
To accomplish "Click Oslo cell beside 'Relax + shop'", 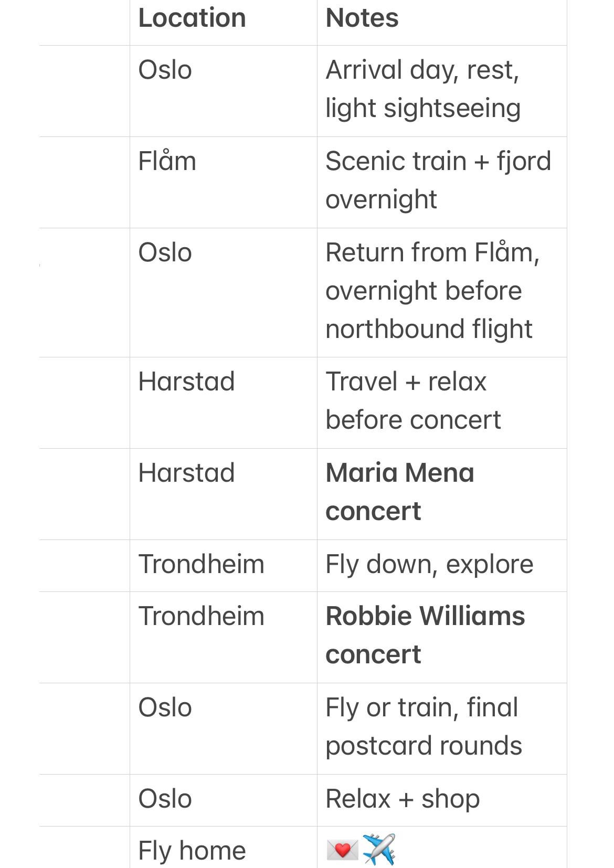I will [224, 800].
